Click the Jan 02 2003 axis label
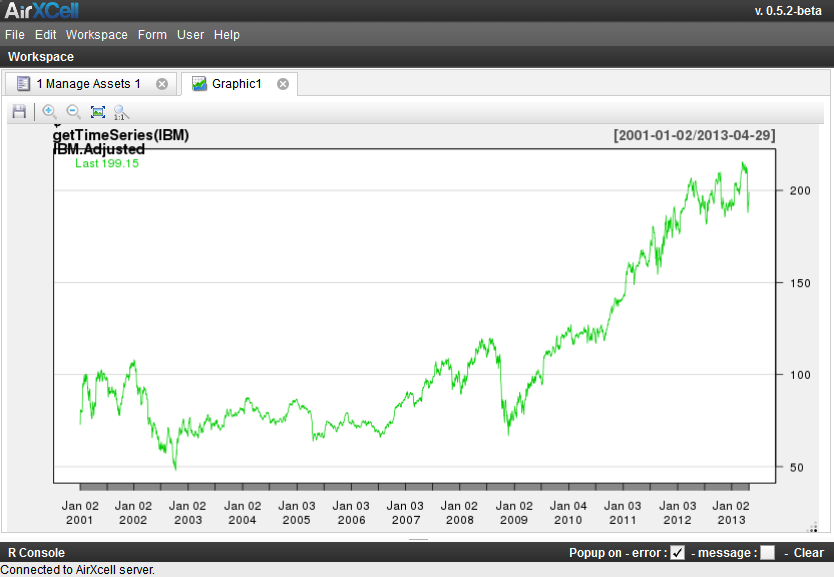The height and width of the screenshot is (577, 834). (188, 513)
